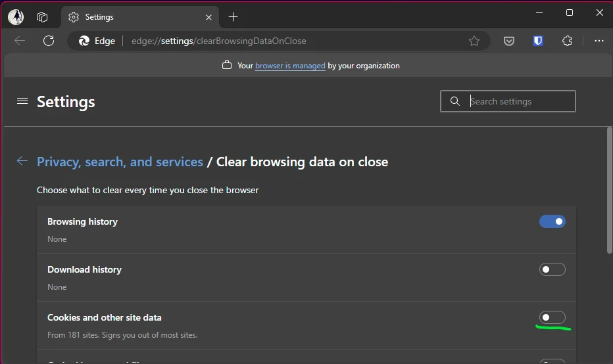Viewport: 613px width, 364px height.
Task: Select the Settings tab
Action: [x=140, y=17]
